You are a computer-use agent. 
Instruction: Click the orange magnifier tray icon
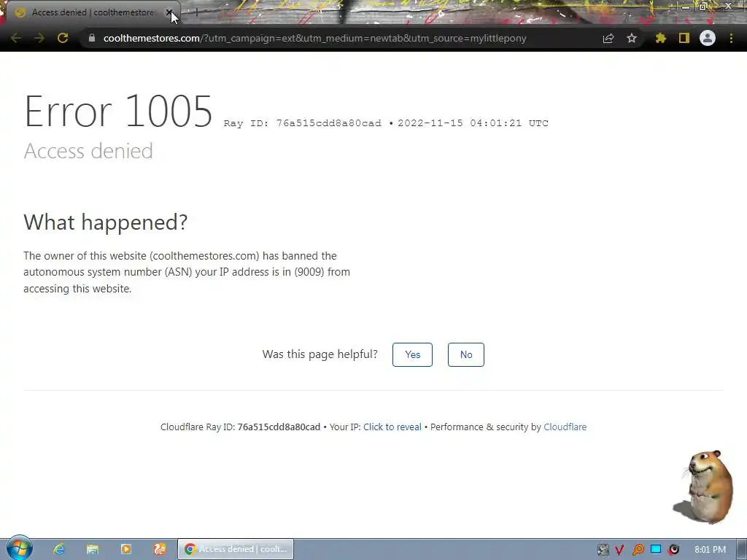pyautogui.click(x=638, y=550)
